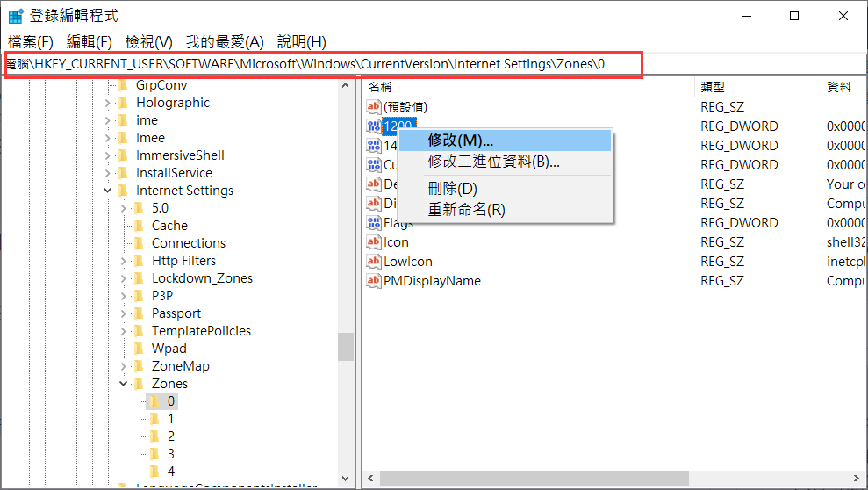
Task: Click the string icon of PMDisplayName
Action: coord(374,281)
